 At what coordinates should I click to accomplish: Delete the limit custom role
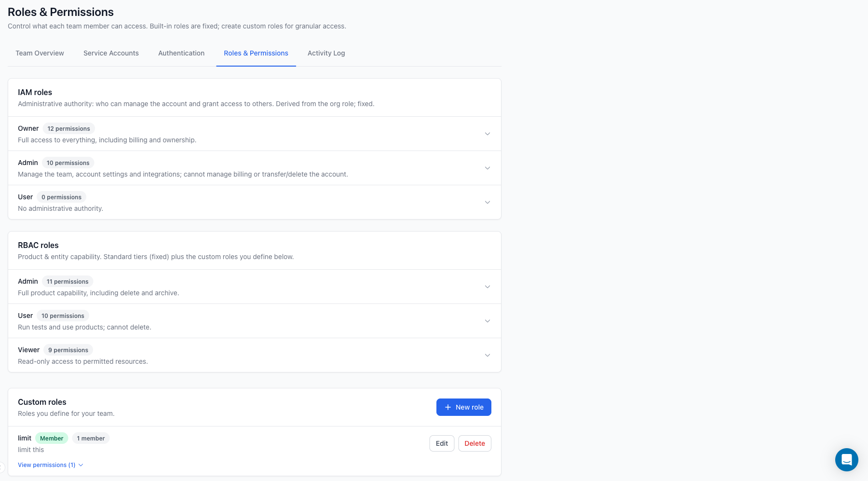(x=475, y=443)
